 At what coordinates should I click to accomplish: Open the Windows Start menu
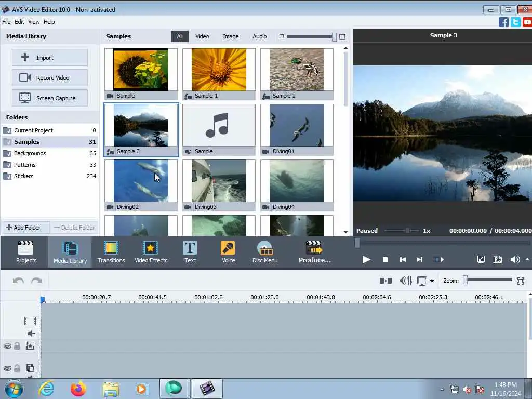[x=14, y=389]
